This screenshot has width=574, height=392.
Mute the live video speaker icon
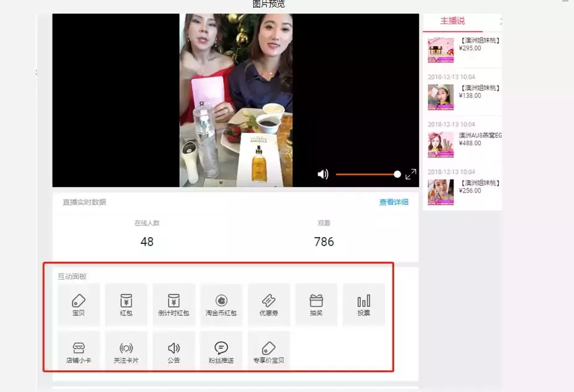323,174
